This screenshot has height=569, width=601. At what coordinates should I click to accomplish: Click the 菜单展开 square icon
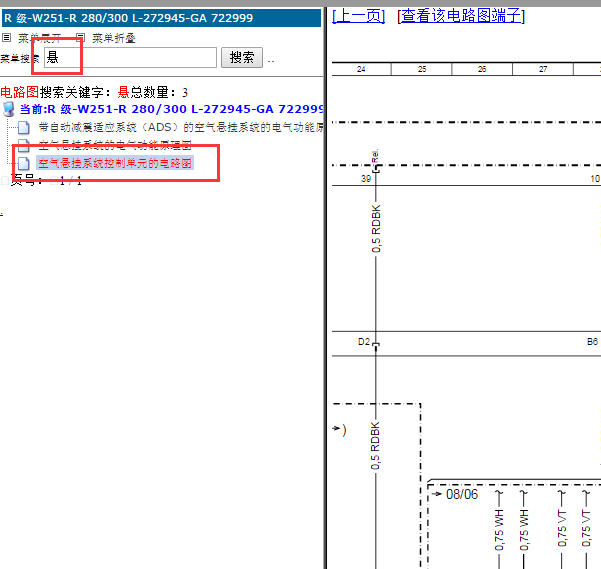6,38
